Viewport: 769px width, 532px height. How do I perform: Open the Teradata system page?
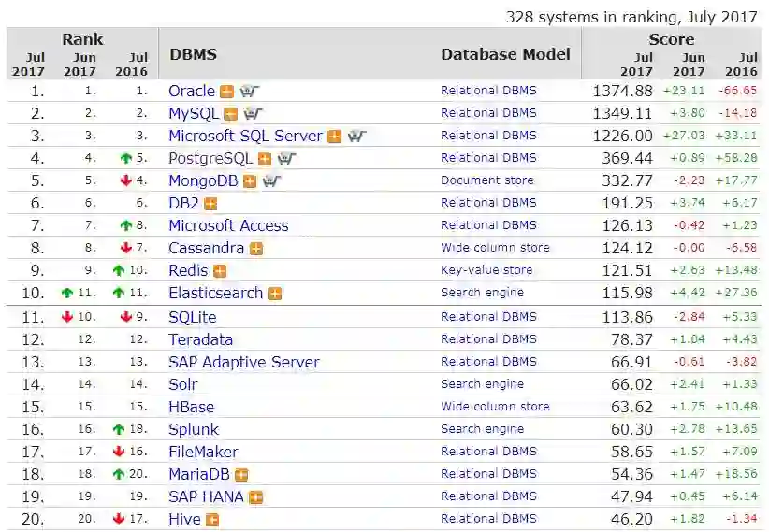coord(200,339)
